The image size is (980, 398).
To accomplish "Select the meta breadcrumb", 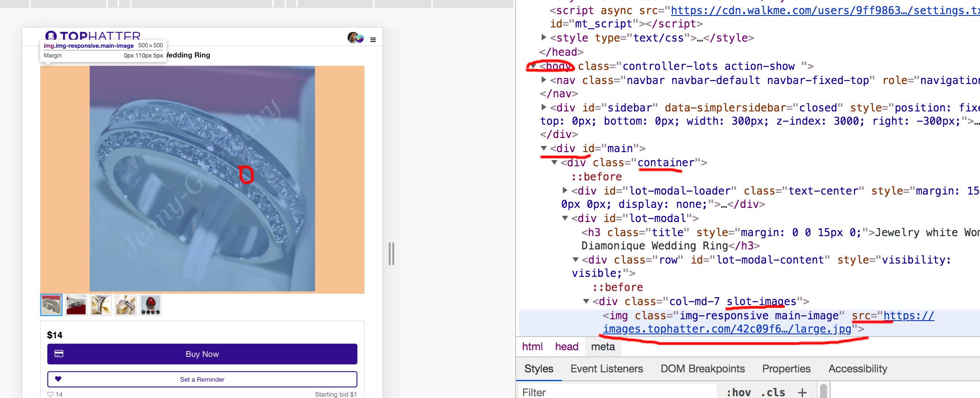I will pos(603,347).
